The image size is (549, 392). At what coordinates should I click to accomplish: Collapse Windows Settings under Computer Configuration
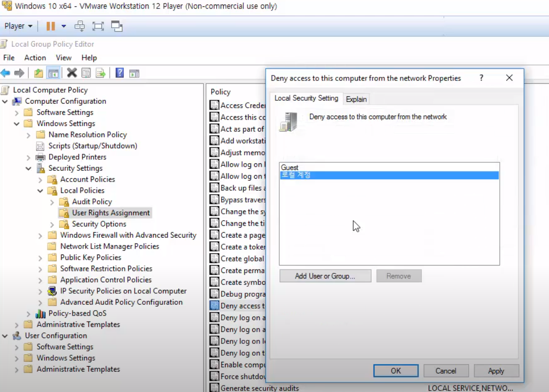click(x=16, y=124)
